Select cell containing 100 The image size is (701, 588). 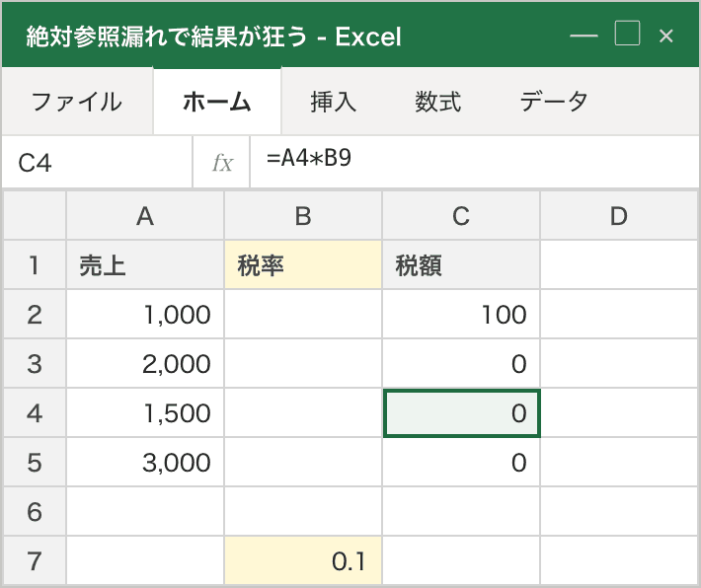461,314
